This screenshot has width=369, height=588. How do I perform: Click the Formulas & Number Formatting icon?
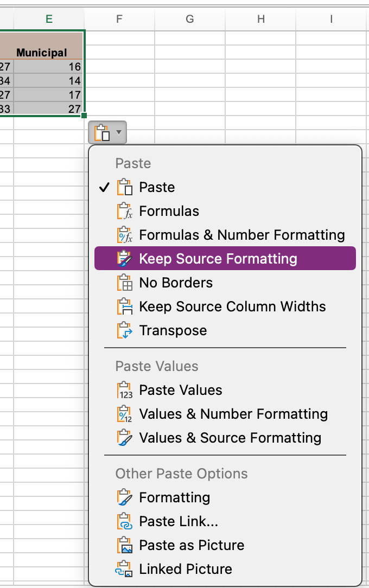point(124,235)
